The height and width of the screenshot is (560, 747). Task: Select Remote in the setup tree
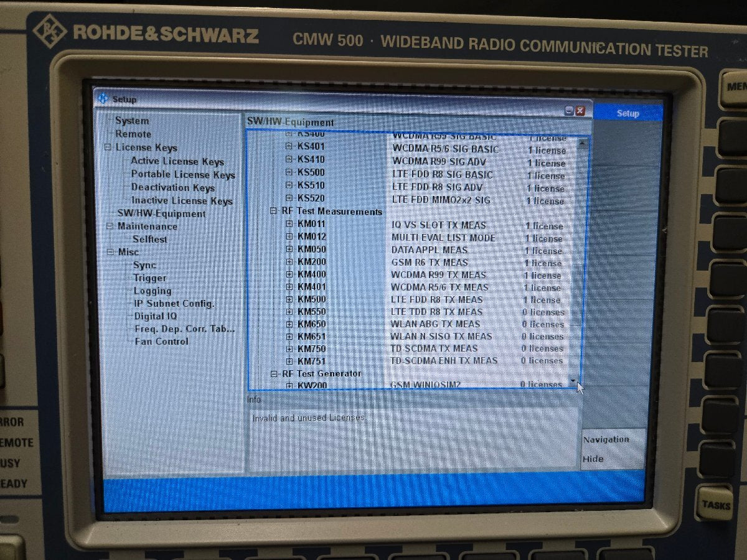[x=133, y=134]
